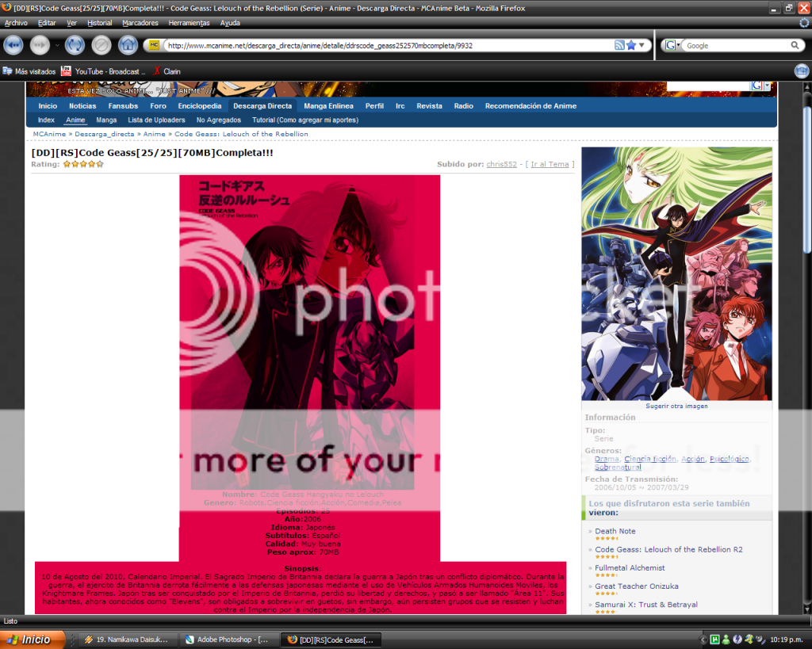Click the Stop loading button
The image size is (812, 649).
click(x=101, y=45)
